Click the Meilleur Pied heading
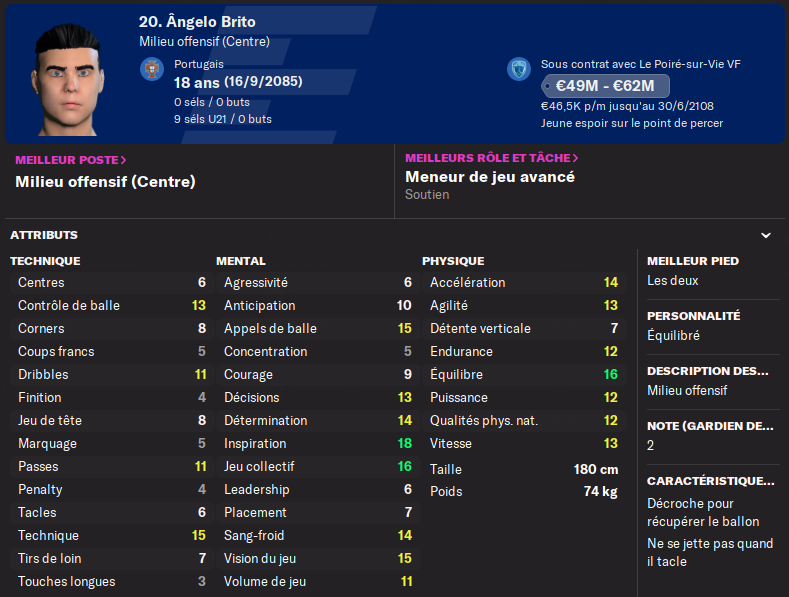This screenshot has height=597, width=789. point(693,261)
